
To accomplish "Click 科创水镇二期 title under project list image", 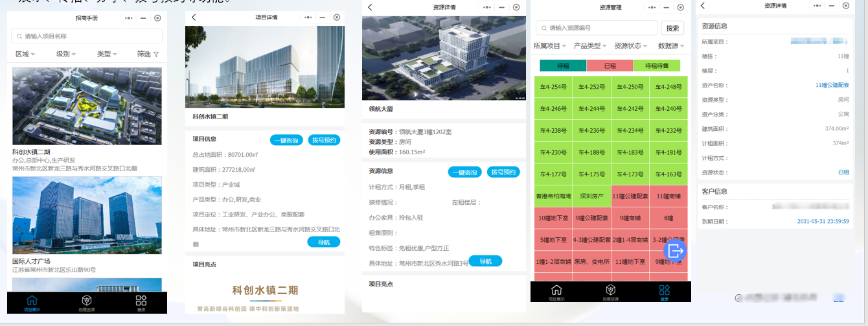I will pyautogui.click(x=31, y=152).
